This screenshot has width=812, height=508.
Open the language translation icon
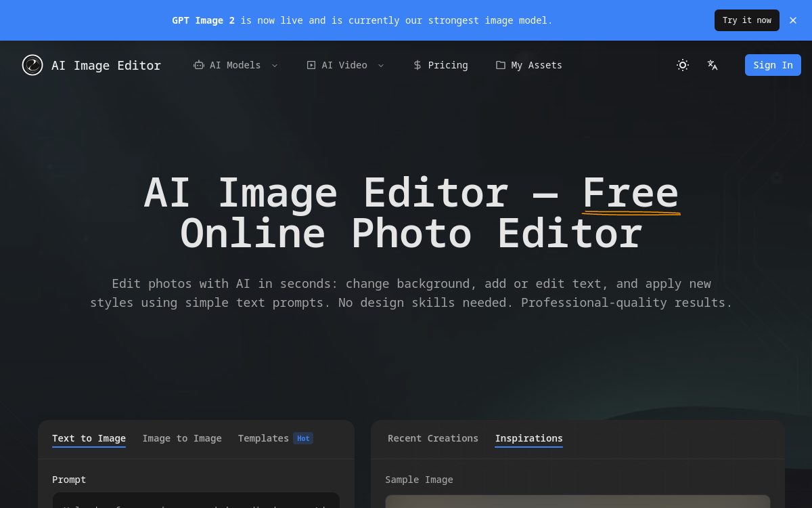point(713,65)
